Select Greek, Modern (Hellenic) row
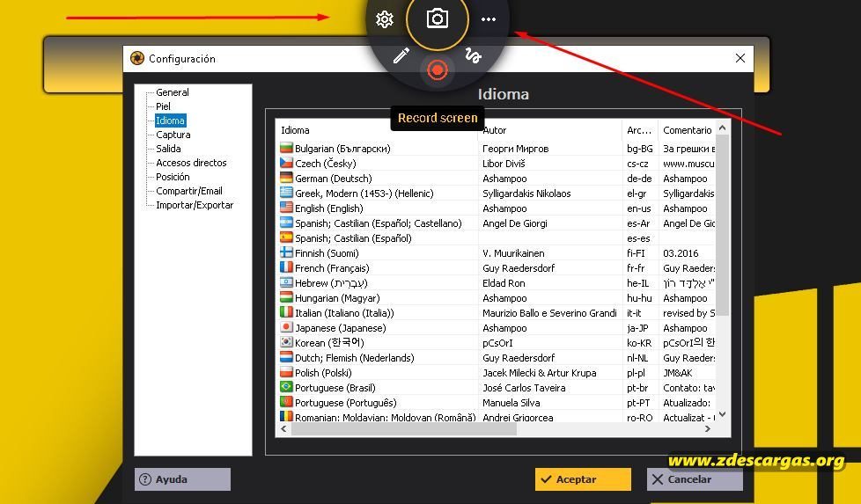 point(497,193)
